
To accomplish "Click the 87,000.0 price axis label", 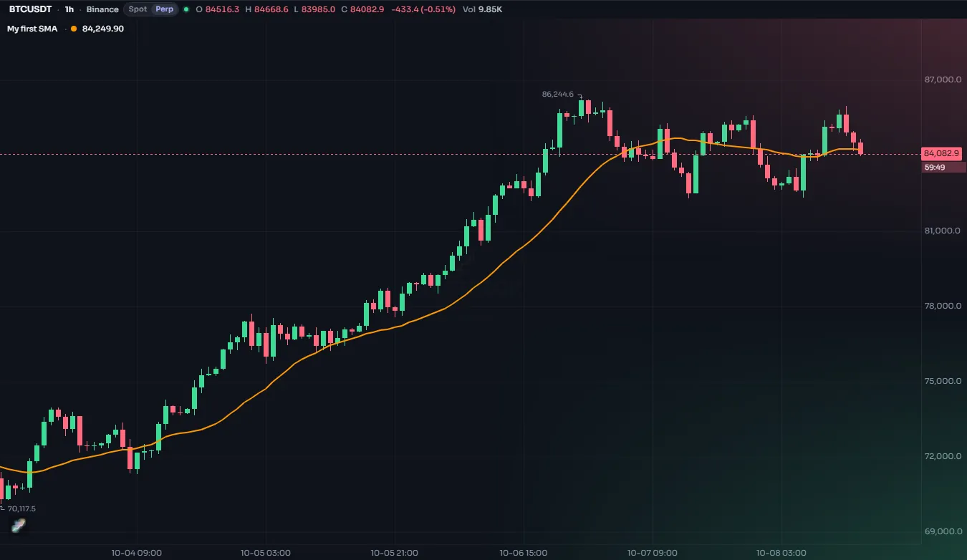I will click(943, 79).
